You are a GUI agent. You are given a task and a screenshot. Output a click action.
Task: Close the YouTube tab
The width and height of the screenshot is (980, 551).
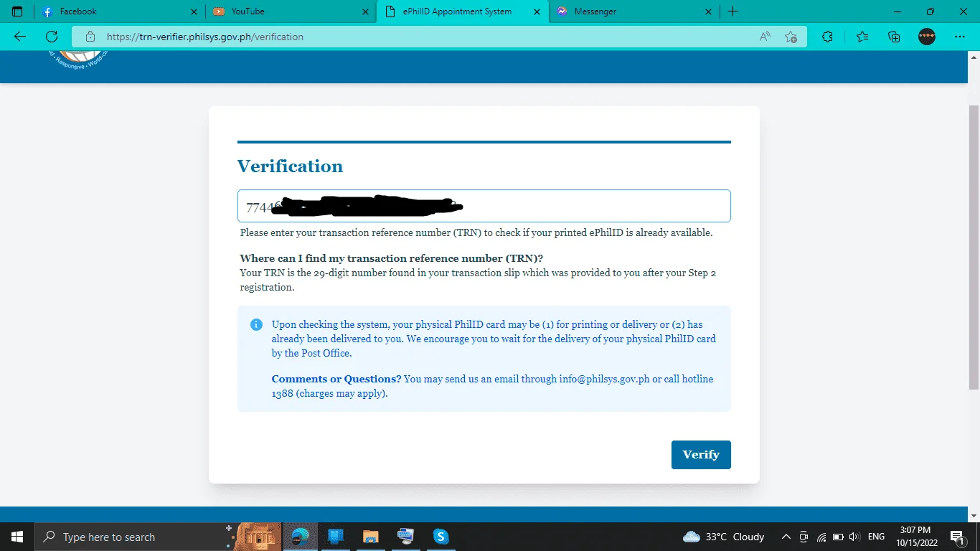[365, 11]
